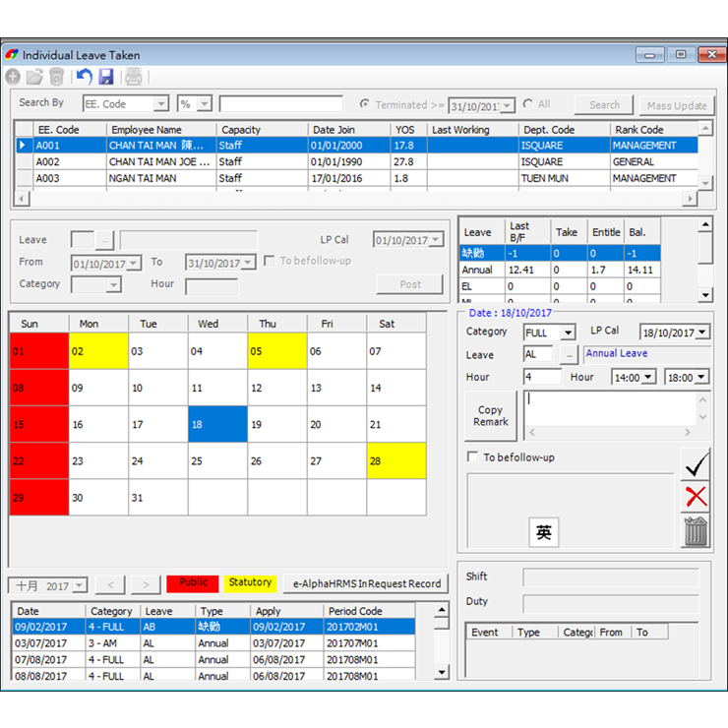Image resolution: width=728 pixels, height=728 pixels.
Task: Open the EE. Code search-by dropdown
Action: [161, 103]
